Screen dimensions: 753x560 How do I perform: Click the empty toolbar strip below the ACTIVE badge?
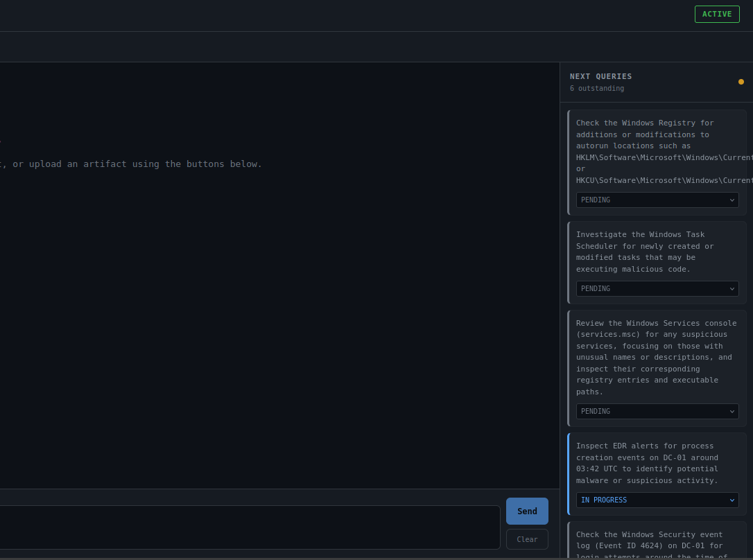(x=374, y=47)
